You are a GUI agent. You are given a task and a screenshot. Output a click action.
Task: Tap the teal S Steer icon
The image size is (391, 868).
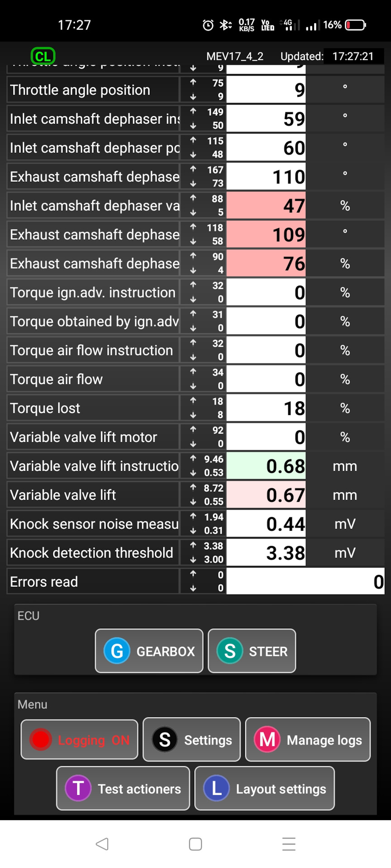(230, 651)
